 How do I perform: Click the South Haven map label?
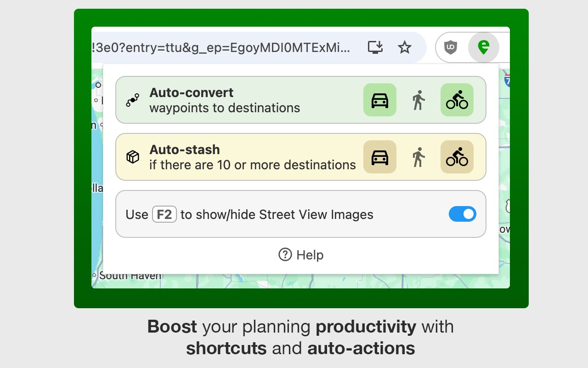point(130,276)
